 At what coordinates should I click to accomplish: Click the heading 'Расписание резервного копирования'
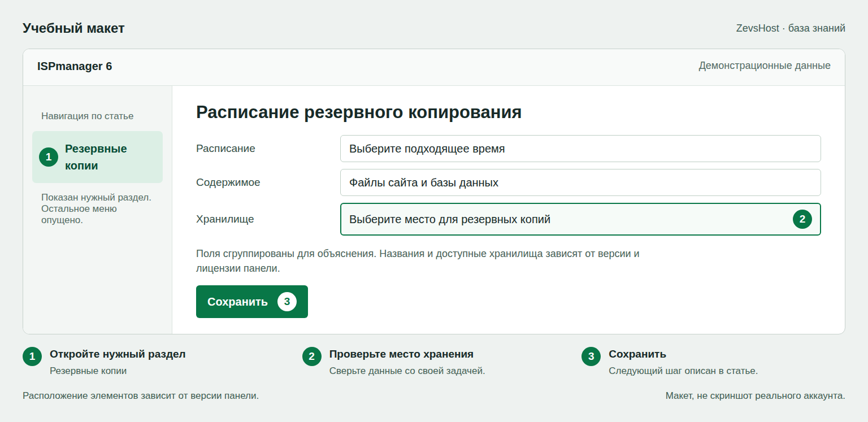click(x=359, y=112)
